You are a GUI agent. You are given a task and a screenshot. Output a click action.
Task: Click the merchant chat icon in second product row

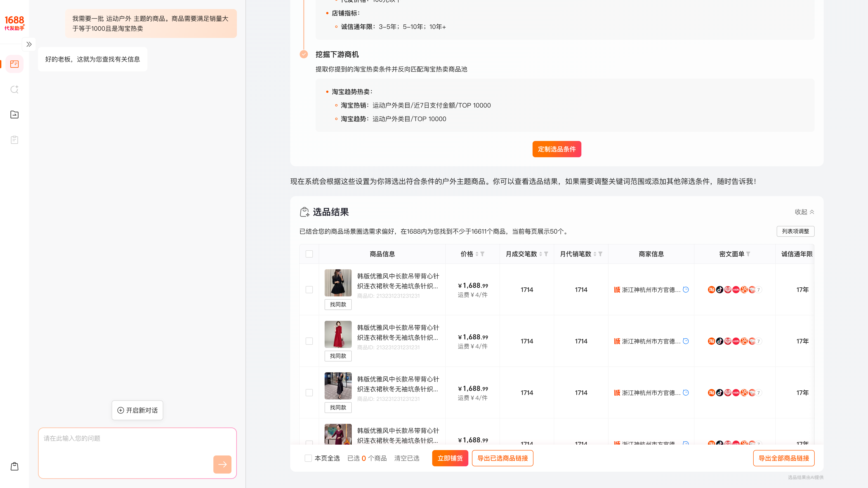tap(686, 341)
